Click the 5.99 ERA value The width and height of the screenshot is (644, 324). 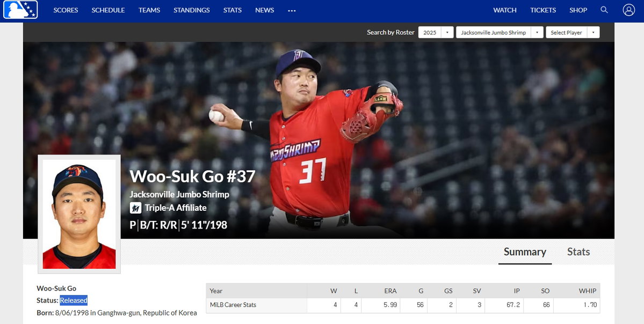[x=390, y=305]
